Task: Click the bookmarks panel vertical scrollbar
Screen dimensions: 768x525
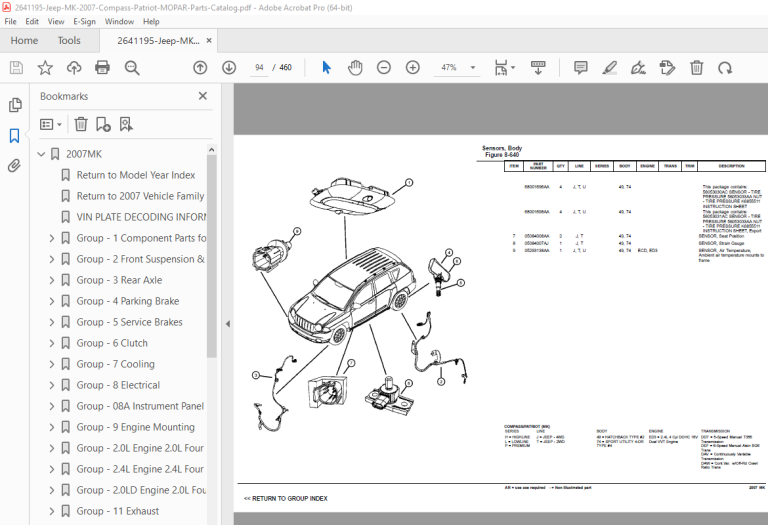Action: pos(212,255)
